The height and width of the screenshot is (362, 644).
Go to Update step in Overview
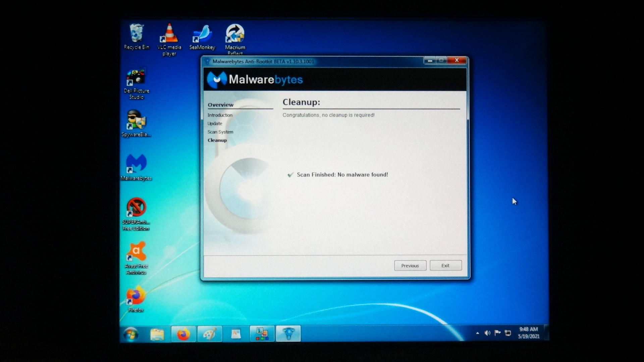coord(215,123)
